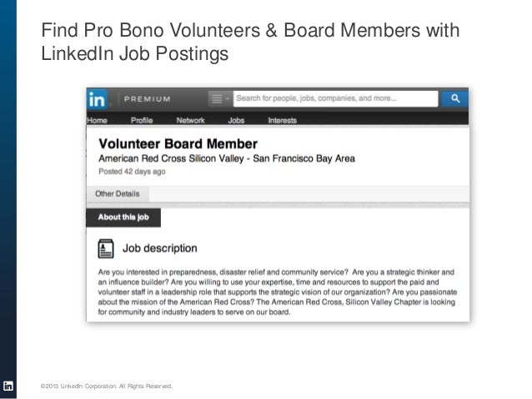Click the Job description heading
The width and height of the screenshot is (532, 399).
tap(160, 248)
